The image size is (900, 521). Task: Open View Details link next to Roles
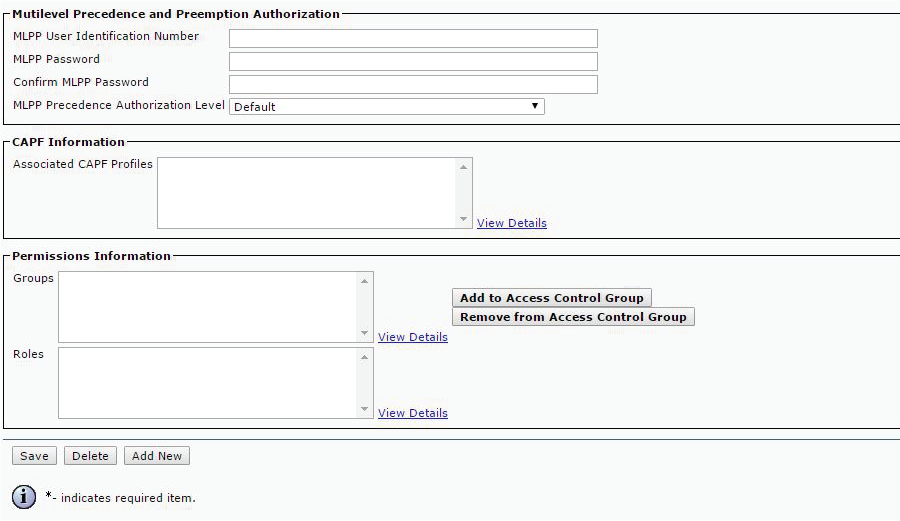coord(412,413)
